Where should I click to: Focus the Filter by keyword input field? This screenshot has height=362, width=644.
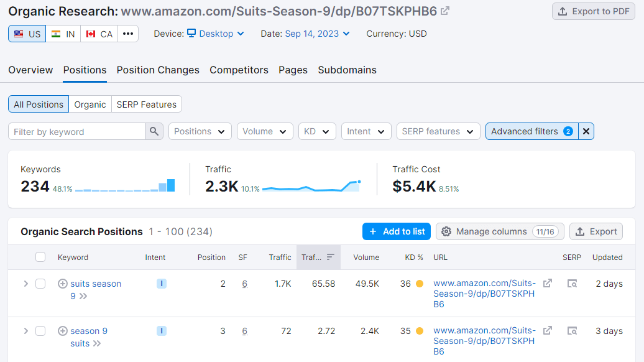pos(76,131)
